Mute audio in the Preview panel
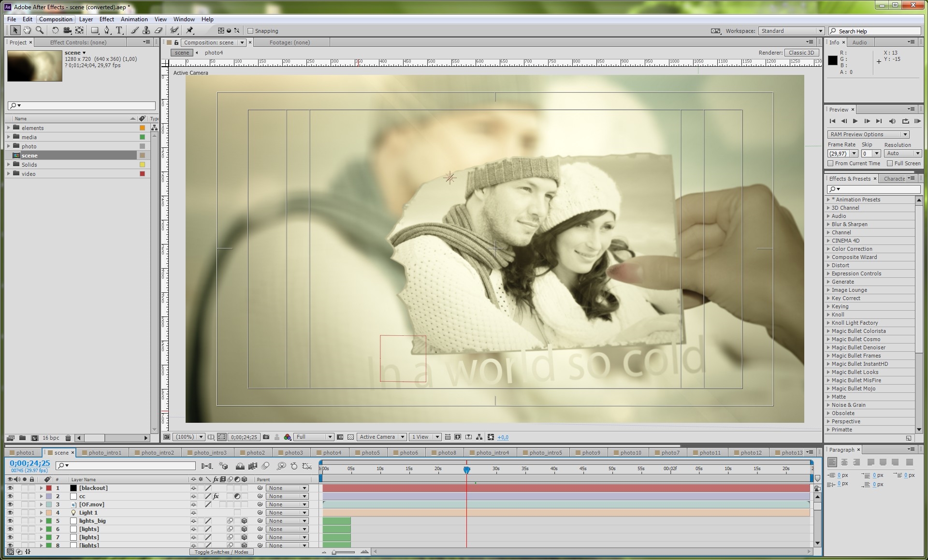The image size is (928, 560). click(x=892, y=121)
